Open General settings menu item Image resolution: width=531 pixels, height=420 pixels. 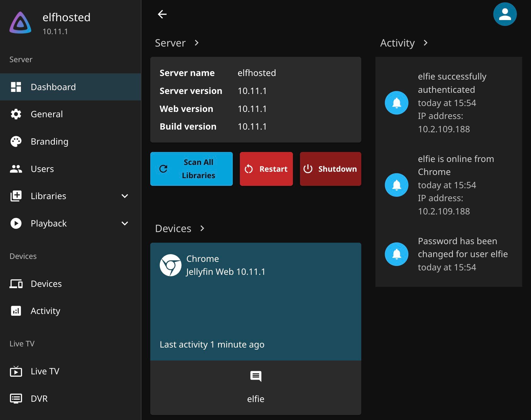pos(70,114)
